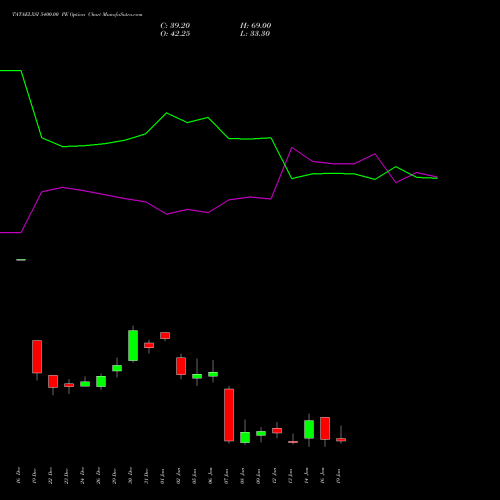500x500 pixels.
Task: Click the closing price value C: 39.20
Action: pos(175,26)
